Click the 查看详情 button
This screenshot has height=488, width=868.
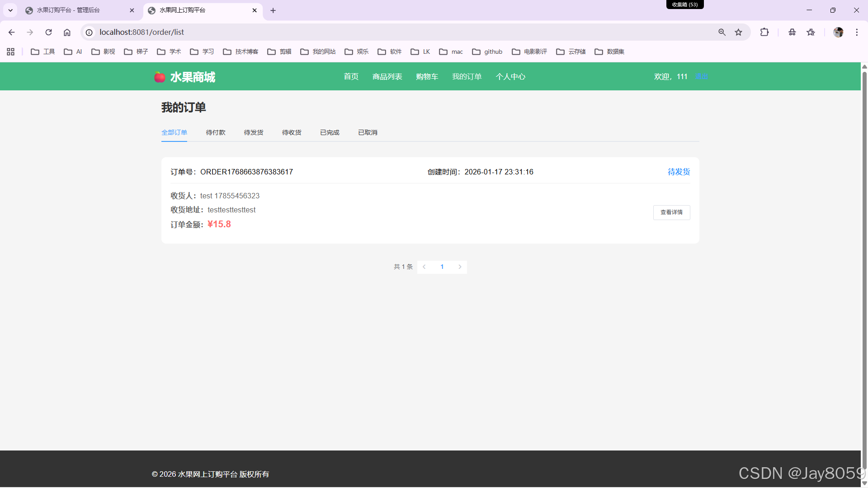671,212
